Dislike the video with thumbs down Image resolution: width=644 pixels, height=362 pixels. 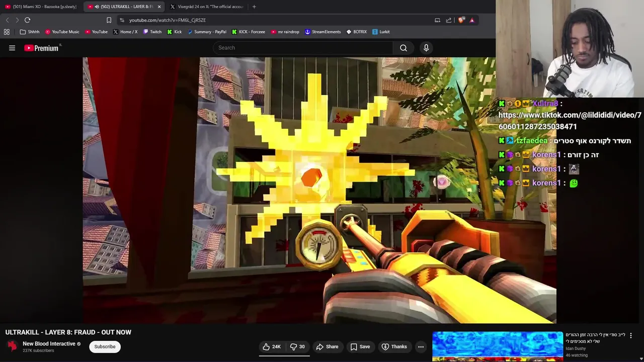point(298,346)
